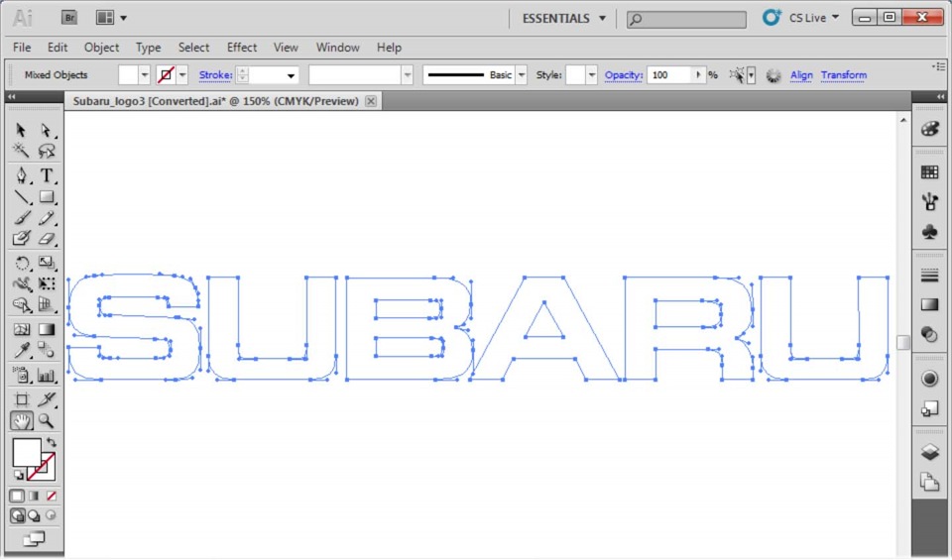Pick the Lasso tool
The width and height of the screenshot is (952, 560).
pos(47,151)
